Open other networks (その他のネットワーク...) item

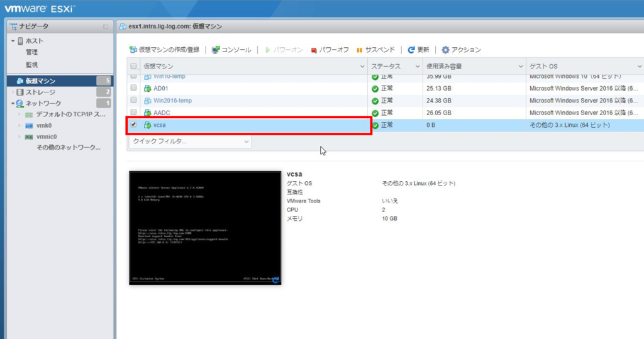(x=68, y=148)
